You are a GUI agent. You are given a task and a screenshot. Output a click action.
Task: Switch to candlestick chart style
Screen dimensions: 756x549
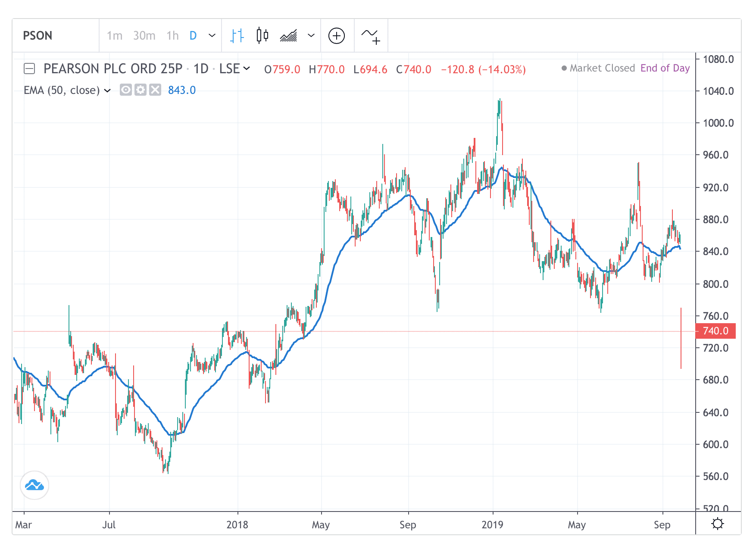click(x=262, y=35)
